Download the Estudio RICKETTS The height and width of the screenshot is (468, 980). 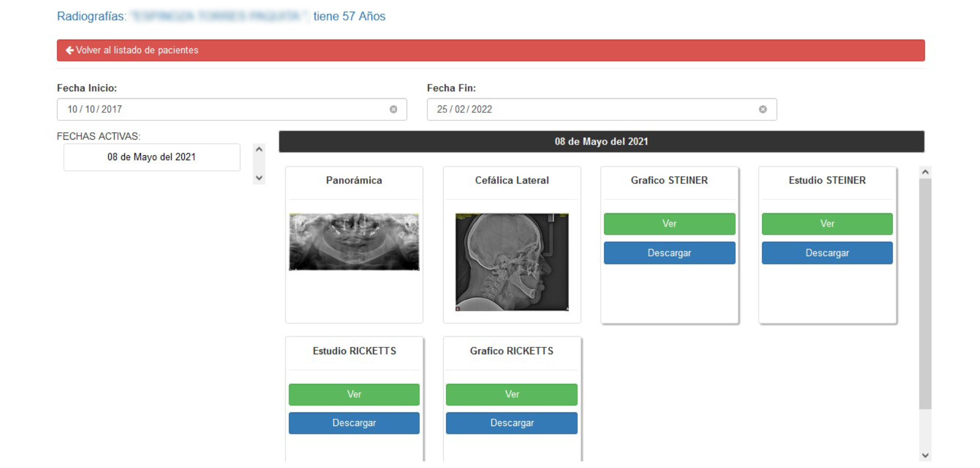click(x=354, y=423)
